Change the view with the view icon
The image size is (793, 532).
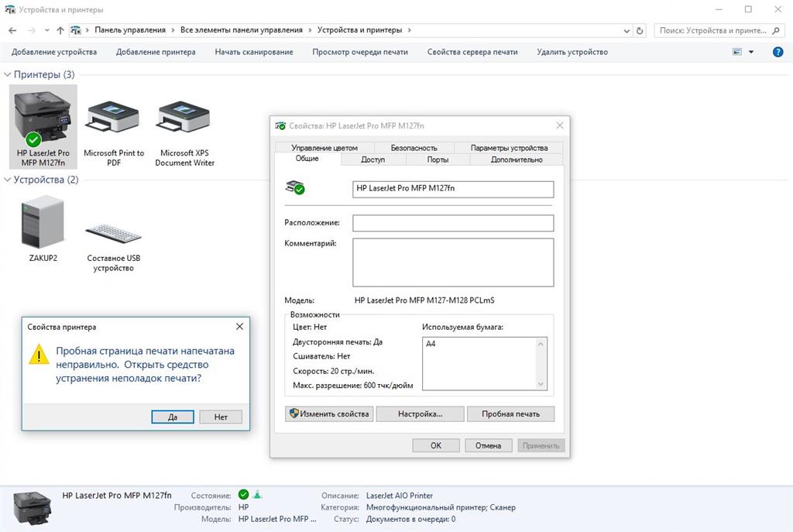pos(737,52)
